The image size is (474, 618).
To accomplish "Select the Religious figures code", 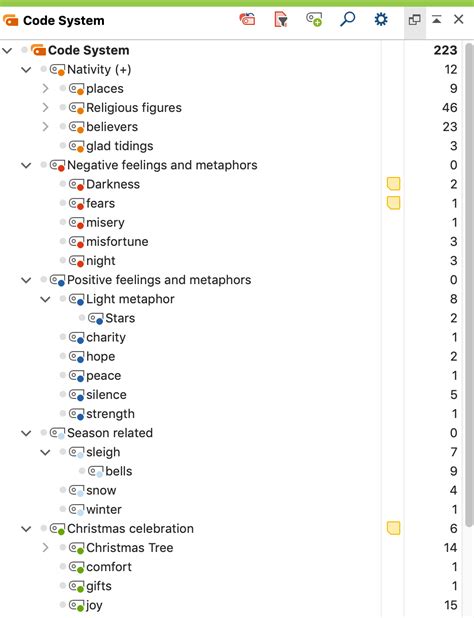I will [134, 108].
